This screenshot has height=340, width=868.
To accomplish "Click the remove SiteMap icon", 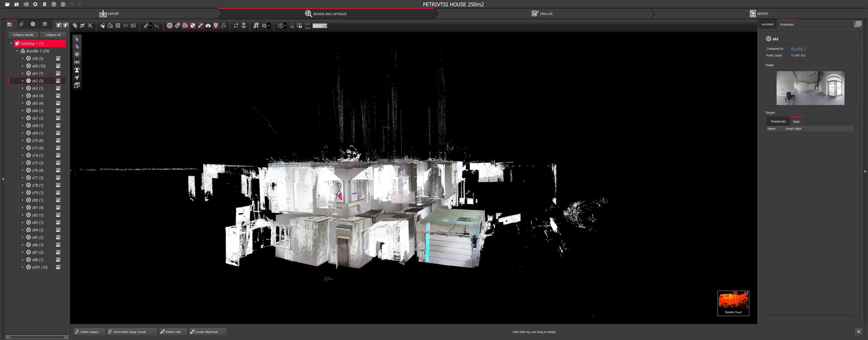I will click(x=66, y=26).
